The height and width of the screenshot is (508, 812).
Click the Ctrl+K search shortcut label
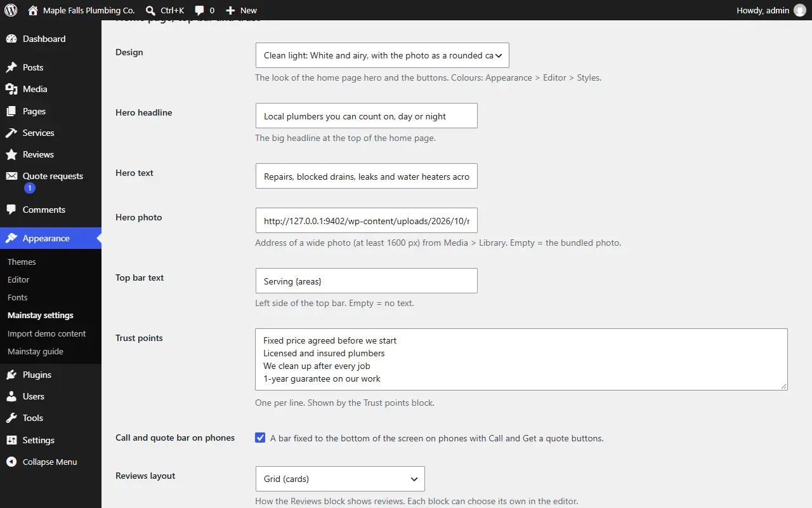[x=173, y=10]
